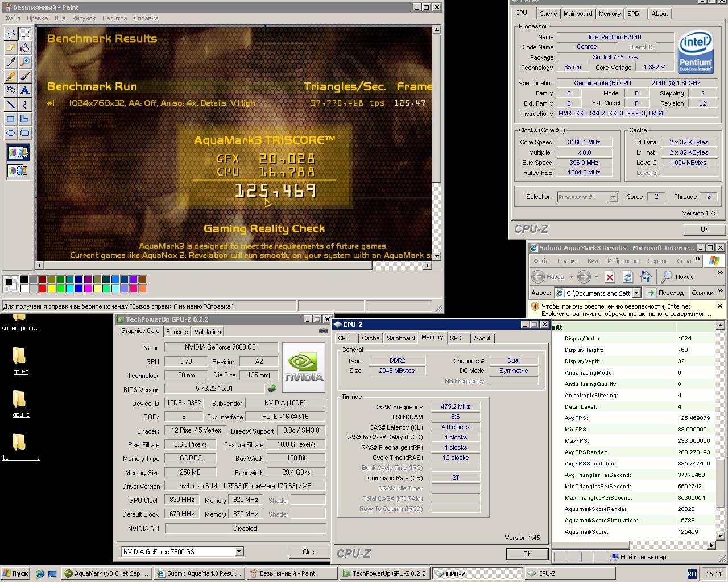The width and height of the screenshot is (728, 582).
Task: Select the Text tool in Paint
Action: [25, 90]
